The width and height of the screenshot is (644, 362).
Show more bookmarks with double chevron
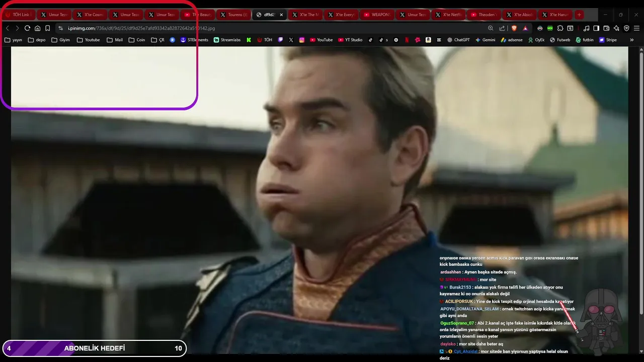click(632, 40)
